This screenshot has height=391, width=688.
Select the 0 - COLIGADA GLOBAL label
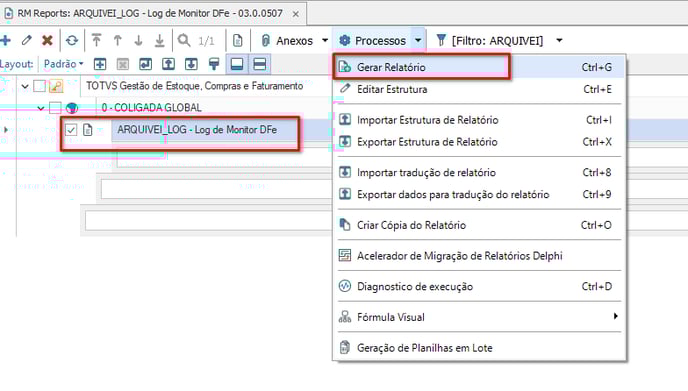(x=151, y=108)
